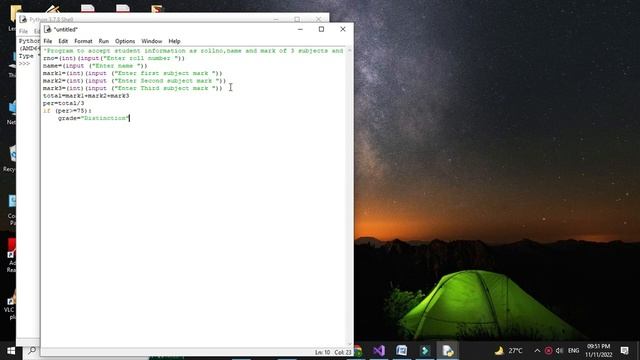Image resolution: width=640 pixels, height=360 pixels.
Task: Click the mark3 Third subject mark line
Action: (x=133, y=88)
